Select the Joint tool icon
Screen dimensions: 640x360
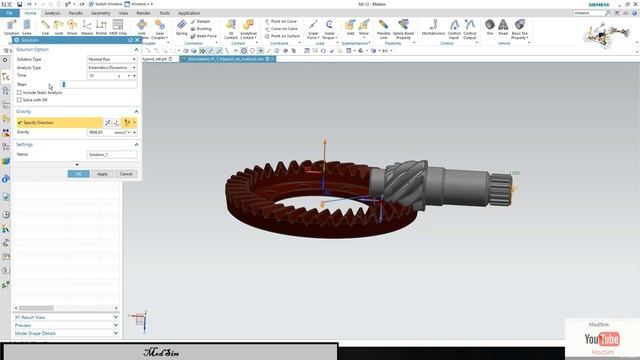(59, 27)
